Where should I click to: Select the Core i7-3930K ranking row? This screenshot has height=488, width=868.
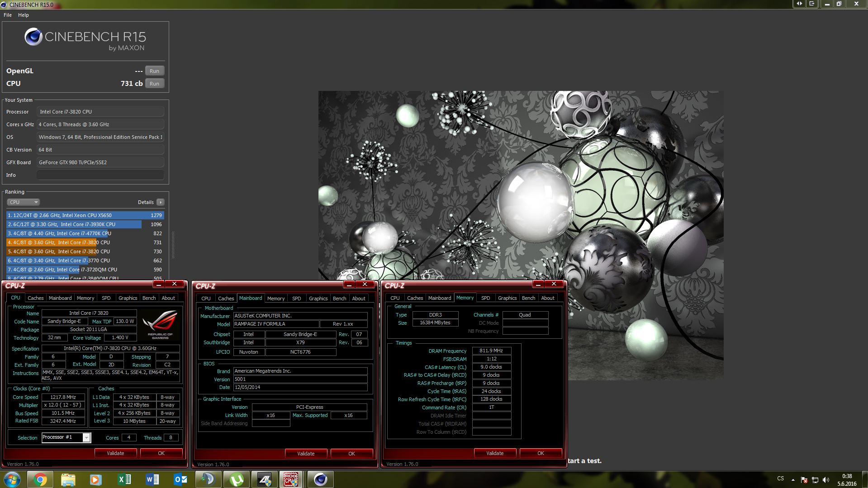pos(85,224)
